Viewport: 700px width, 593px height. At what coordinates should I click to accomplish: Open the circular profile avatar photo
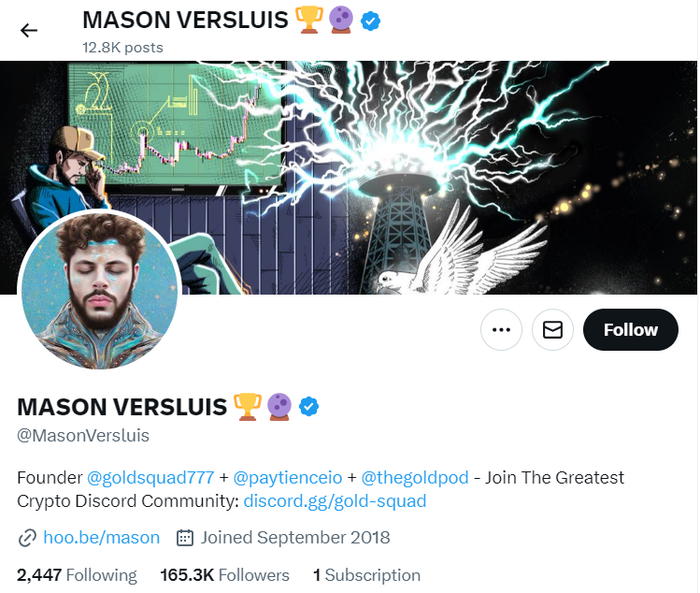click(x=99, y=291)
